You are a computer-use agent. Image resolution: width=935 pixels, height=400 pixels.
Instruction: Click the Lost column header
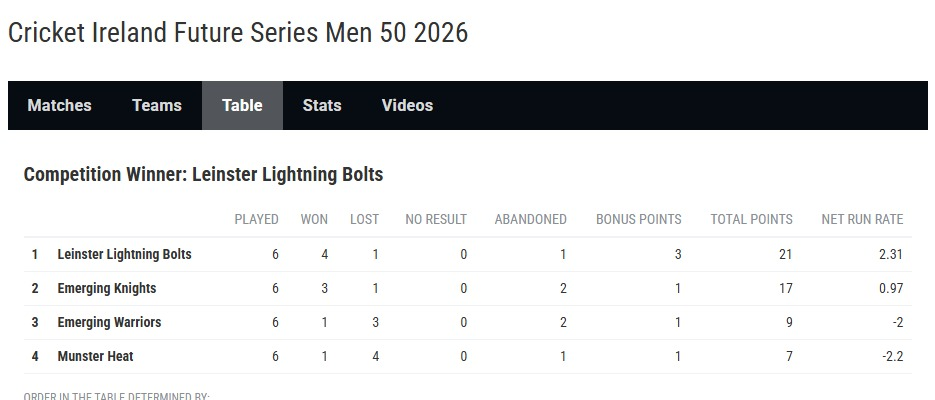pos(364,219)
